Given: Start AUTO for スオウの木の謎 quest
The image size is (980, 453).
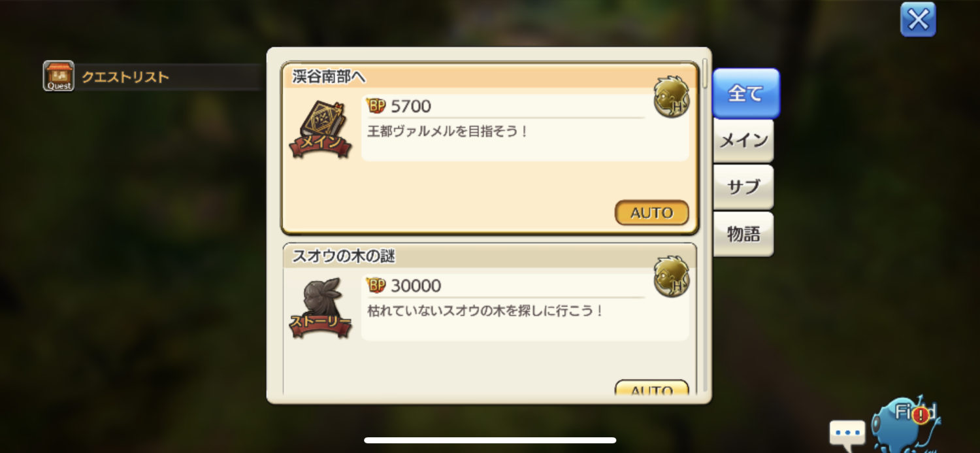Looking at the screenshot, I should click(651, 388).
